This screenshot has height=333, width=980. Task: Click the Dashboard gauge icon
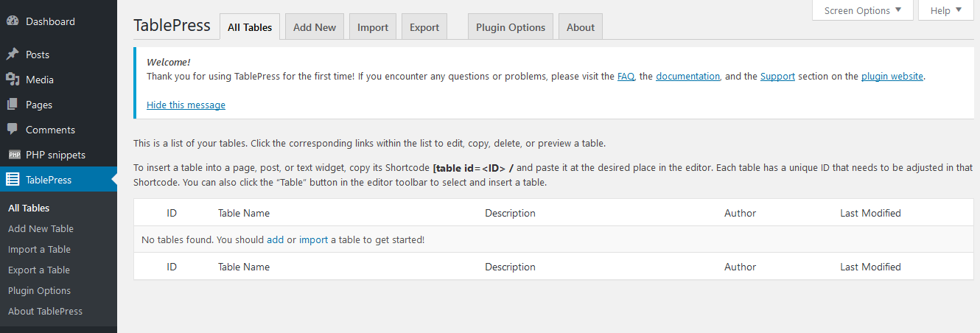(x=13, y=21)
